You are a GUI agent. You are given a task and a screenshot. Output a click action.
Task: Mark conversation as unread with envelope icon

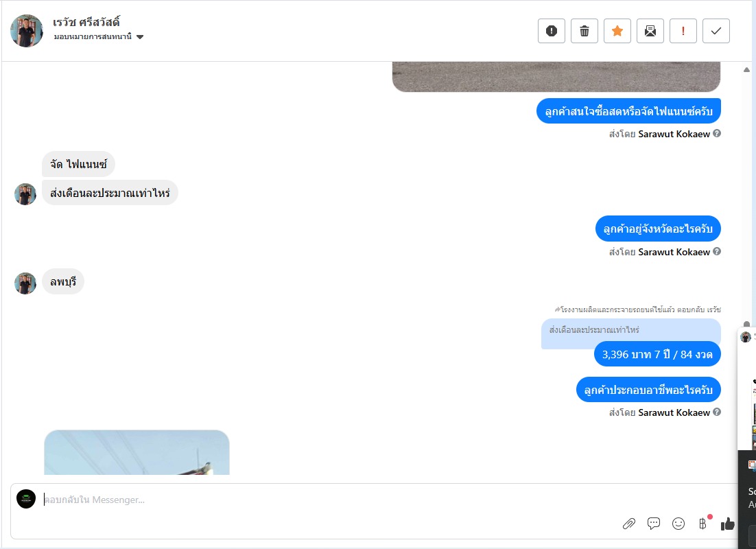pos(650,31)
